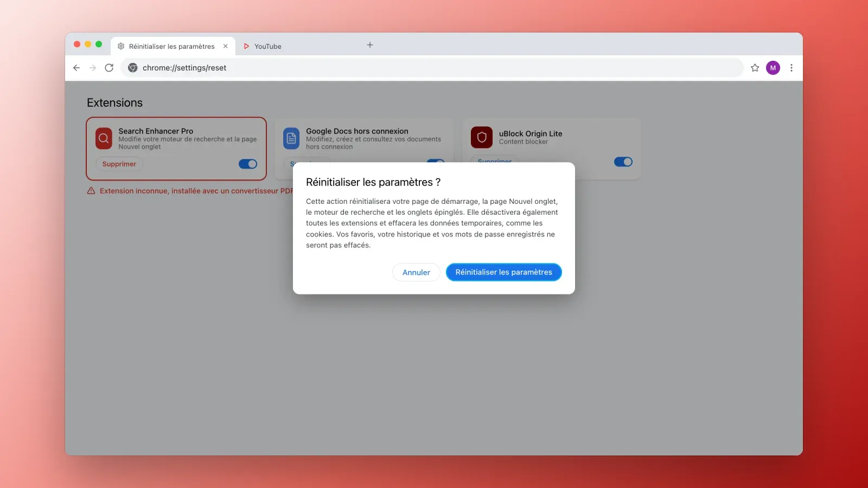Click the uBlock Origin Lite shield icon
868x488 pixels.
click(x=482, y=138)
